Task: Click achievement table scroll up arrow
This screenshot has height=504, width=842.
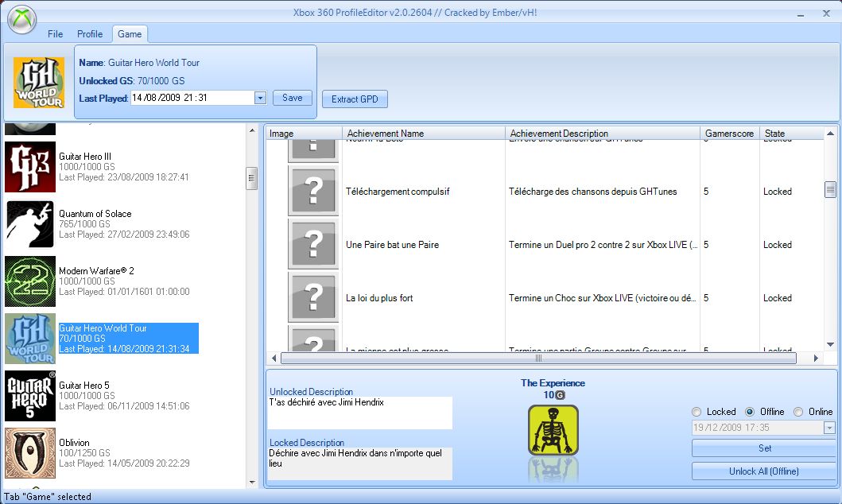Action: (830, 133)
